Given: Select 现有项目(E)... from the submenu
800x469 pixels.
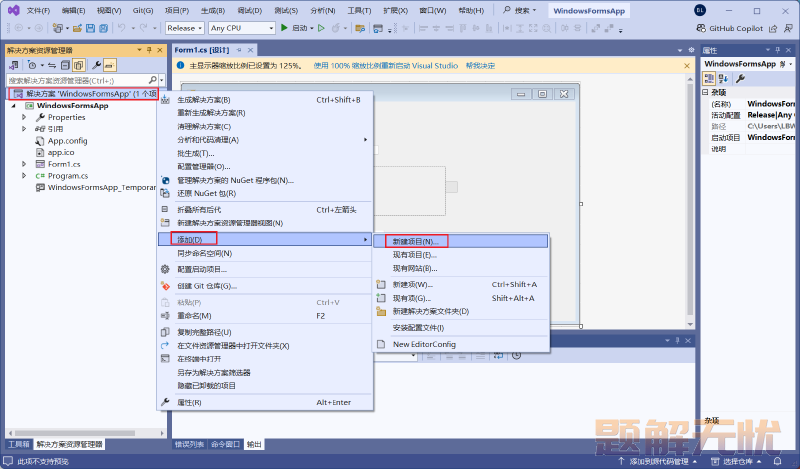Looking at the screenshot, I should (x=461, y=255).
